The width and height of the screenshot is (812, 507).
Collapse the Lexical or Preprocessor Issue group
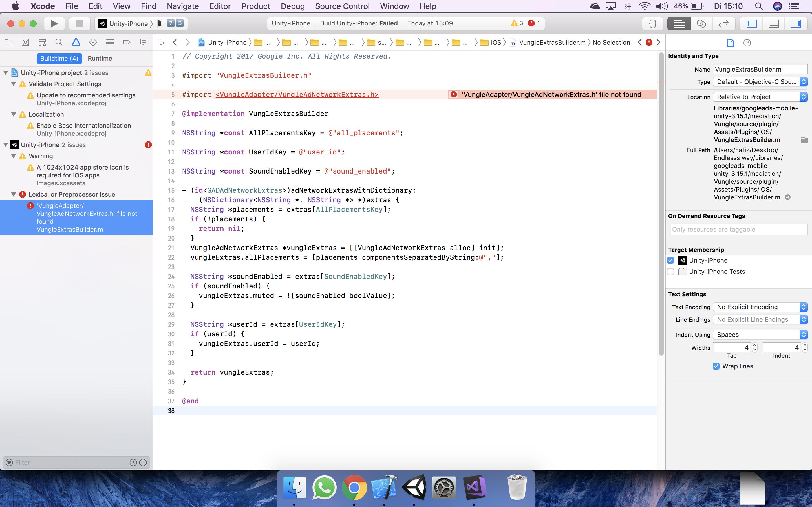[x=14, y=194]
